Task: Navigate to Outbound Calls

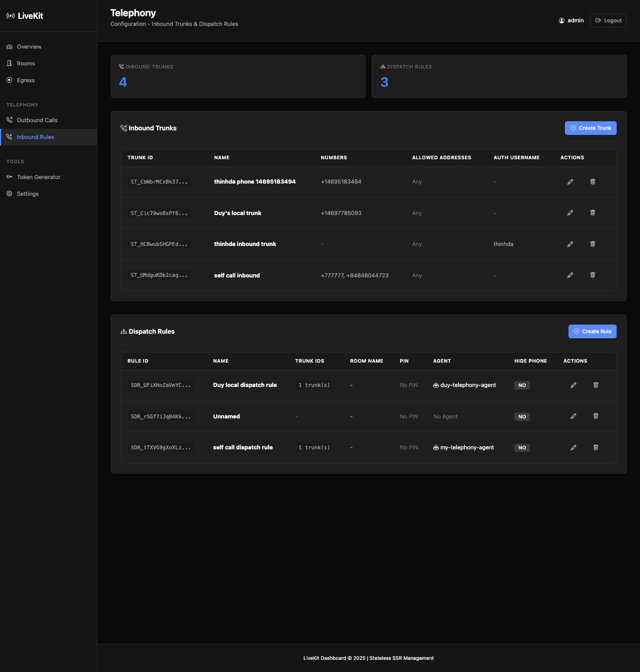Action: pos(37,120)
